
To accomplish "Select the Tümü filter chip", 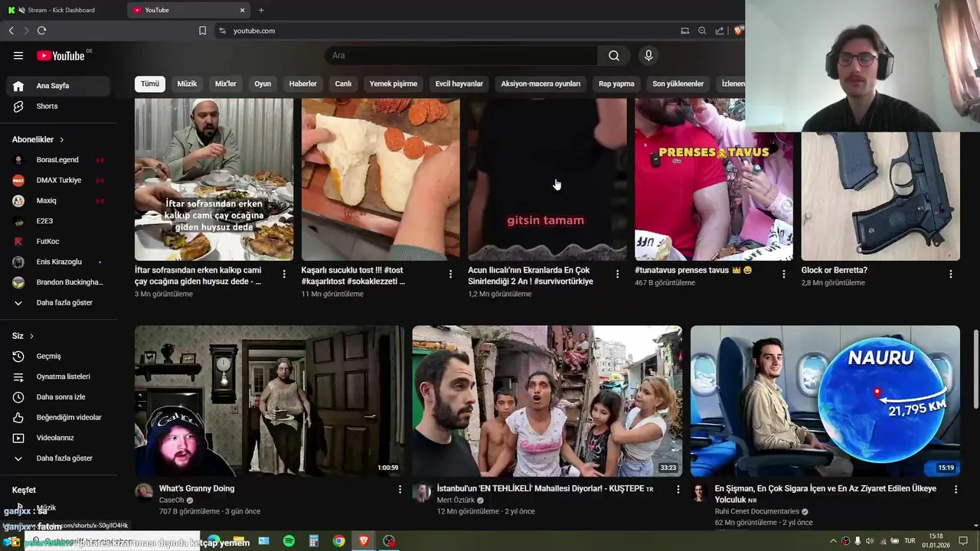I will (150, 83).
